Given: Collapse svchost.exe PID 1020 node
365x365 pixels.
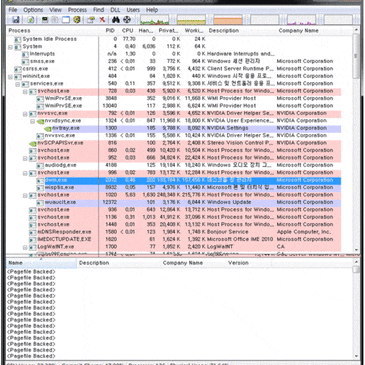Looking at the screenshot, I should pos(25,195).
